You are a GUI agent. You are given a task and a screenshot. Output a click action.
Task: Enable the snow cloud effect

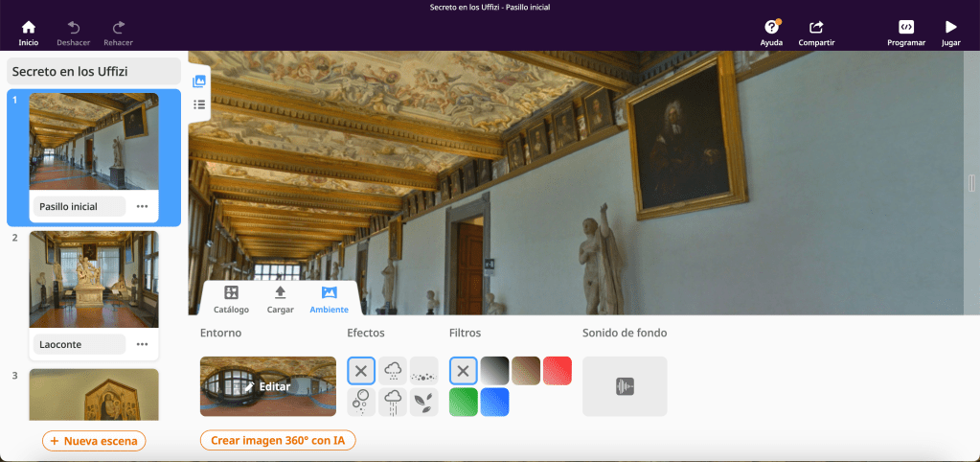[x=393, y=371]
